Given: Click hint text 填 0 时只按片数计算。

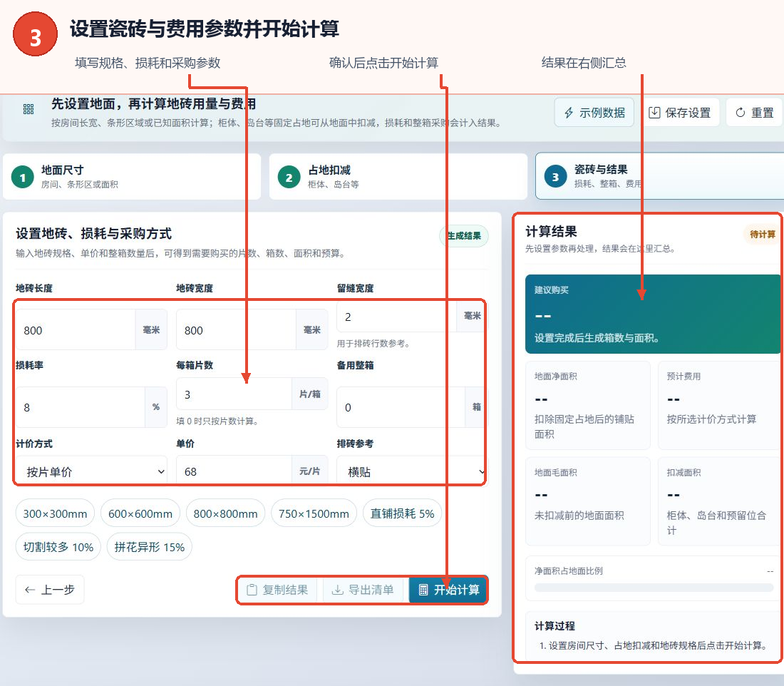Looking at the screenshot, I should pyautogui.click(x=217, y=421).
